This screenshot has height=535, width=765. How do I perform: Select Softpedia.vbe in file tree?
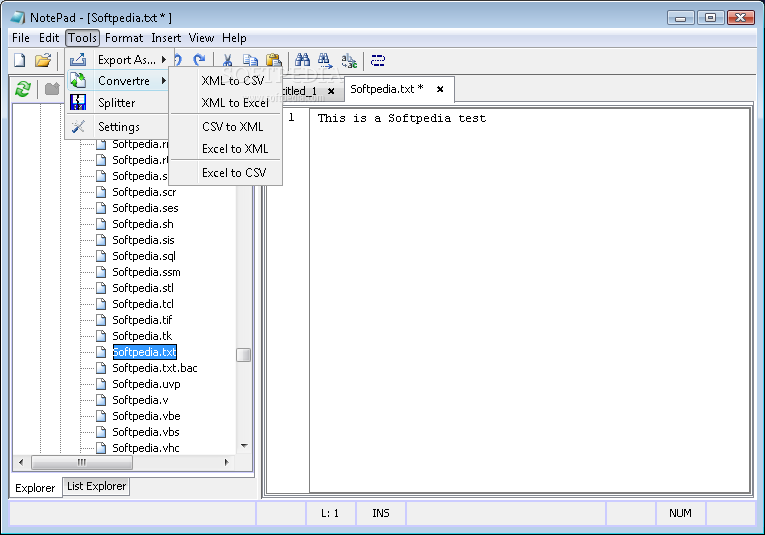point(146,416)
